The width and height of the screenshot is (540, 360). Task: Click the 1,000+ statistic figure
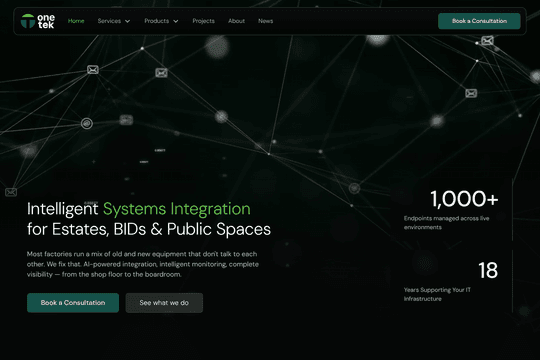point(464,199)
